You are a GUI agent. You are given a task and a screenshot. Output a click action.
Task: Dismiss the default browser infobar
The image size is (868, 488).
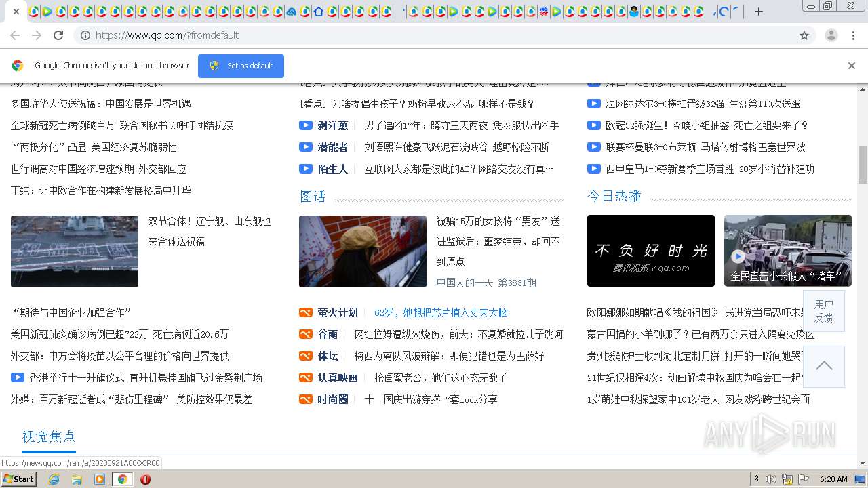point(852,66)
